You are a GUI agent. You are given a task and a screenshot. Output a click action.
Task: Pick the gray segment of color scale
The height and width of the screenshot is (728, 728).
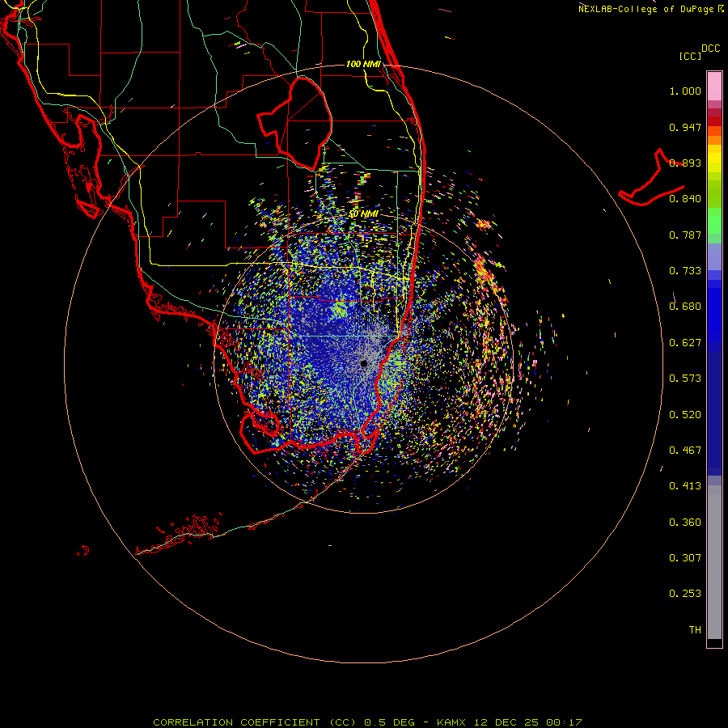714,562
